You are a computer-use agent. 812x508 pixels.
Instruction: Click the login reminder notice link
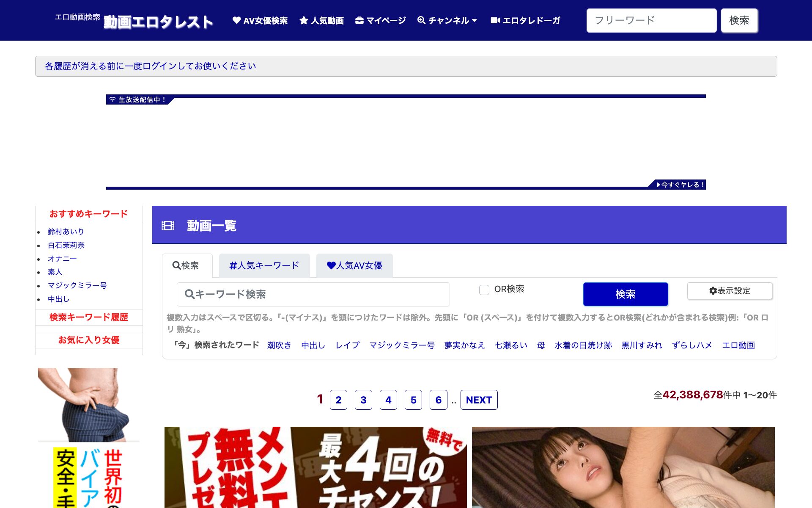(150, 66)
